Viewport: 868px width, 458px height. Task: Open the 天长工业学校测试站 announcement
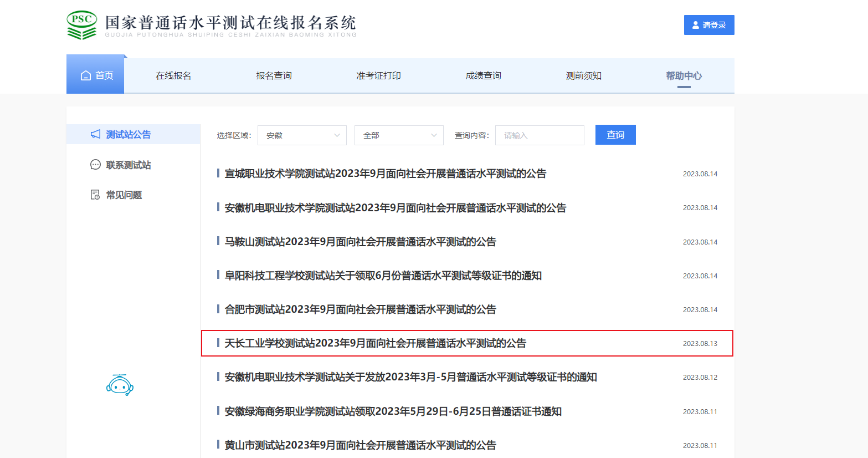375,343
